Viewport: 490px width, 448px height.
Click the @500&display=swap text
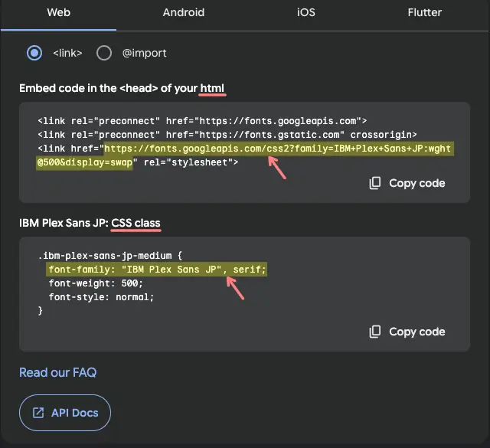pos(85,162)
